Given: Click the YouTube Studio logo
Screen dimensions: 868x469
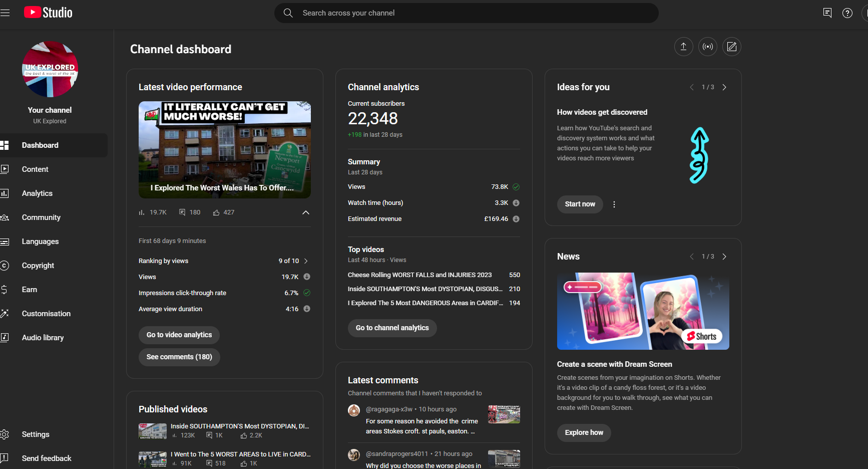Looking at the screenshot, I should (x=48, y=13).
